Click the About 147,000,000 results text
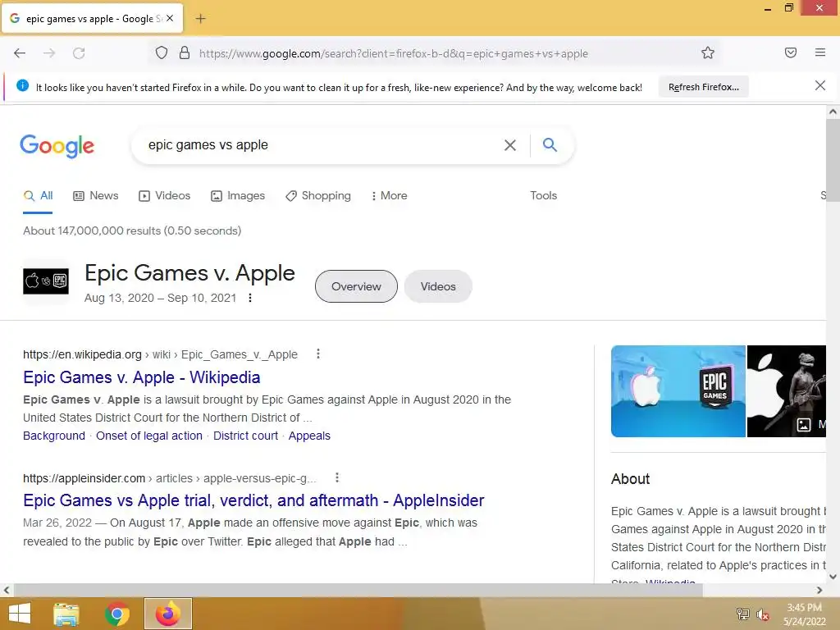The width and height of the screenshot is (840, 630). (x=132, y=231)
